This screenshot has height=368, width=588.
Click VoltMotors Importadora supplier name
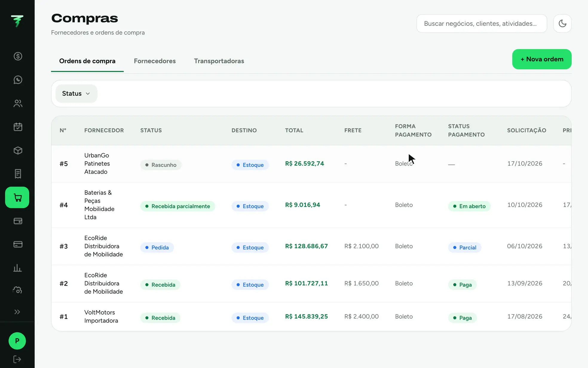click(101, 317)
